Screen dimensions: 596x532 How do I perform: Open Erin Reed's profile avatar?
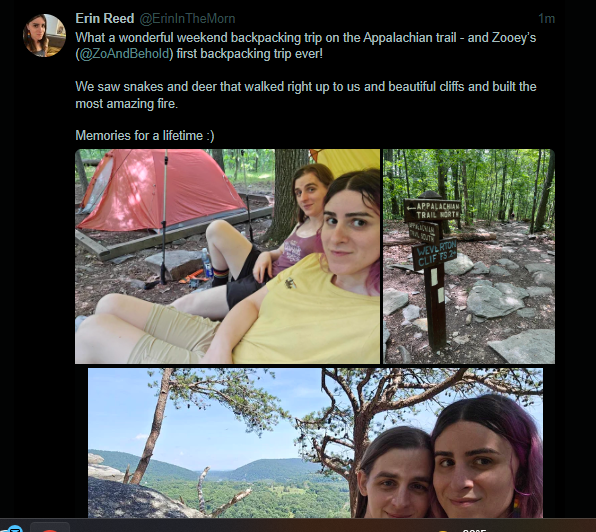[44, 35]
